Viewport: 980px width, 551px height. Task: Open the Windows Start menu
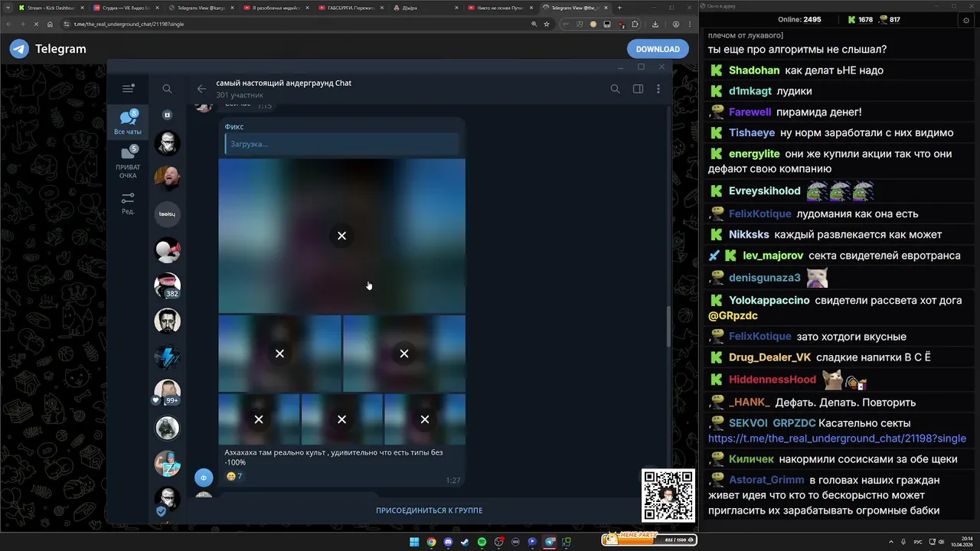(414, 542)
